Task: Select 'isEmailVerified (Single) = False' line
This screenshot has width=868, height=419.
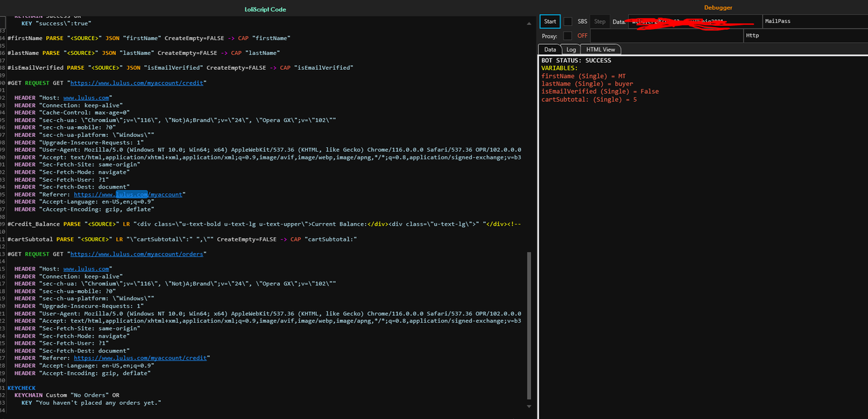Action: [x=600, y=92]
